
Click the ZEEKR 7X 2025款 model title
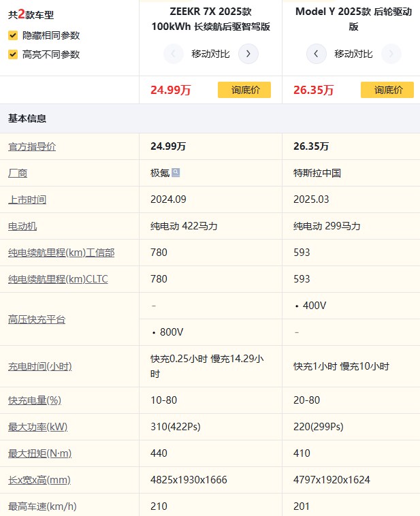[210, 19]
